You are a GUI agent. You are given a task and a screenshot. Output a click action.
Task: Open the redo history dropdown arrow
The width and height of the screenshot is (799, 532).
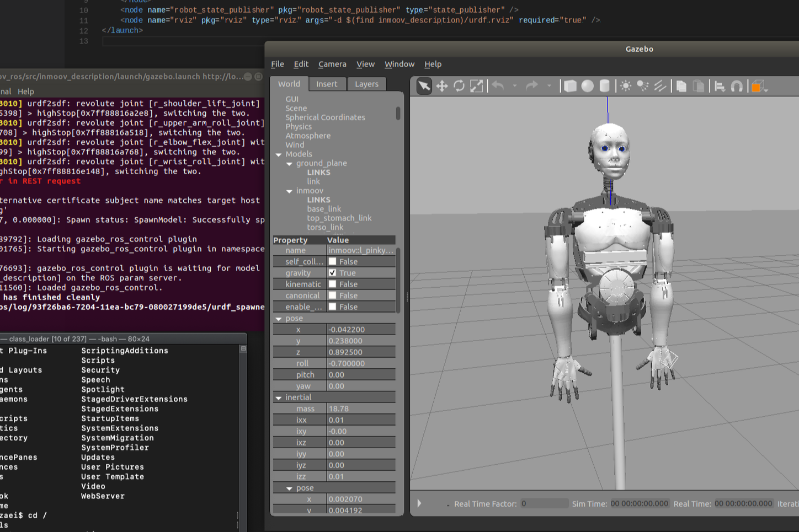(549, 86)
